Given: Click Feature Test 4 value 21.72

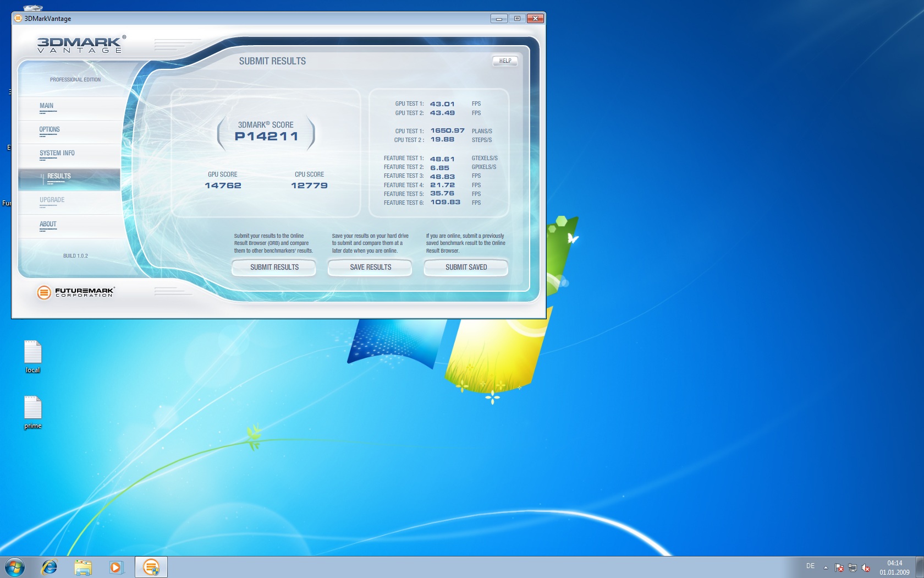Looking at the screenshot, I should [x=442, y=185].
